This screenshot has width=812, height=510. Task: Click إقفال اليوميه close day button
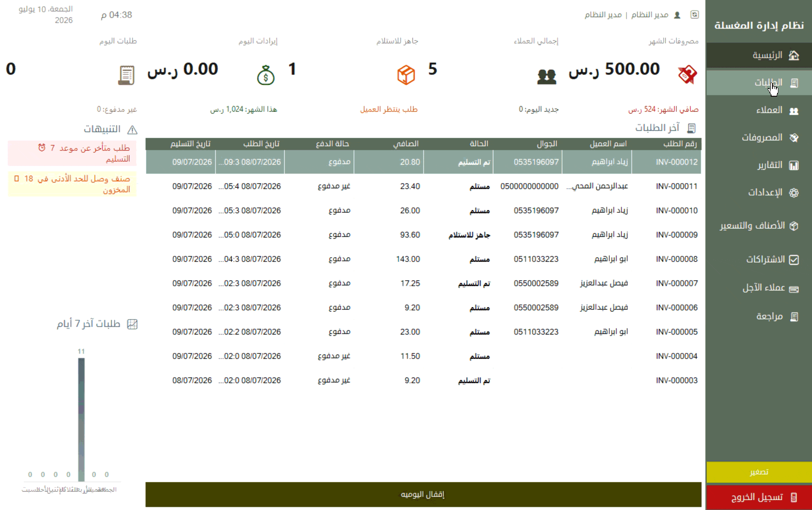423,494
